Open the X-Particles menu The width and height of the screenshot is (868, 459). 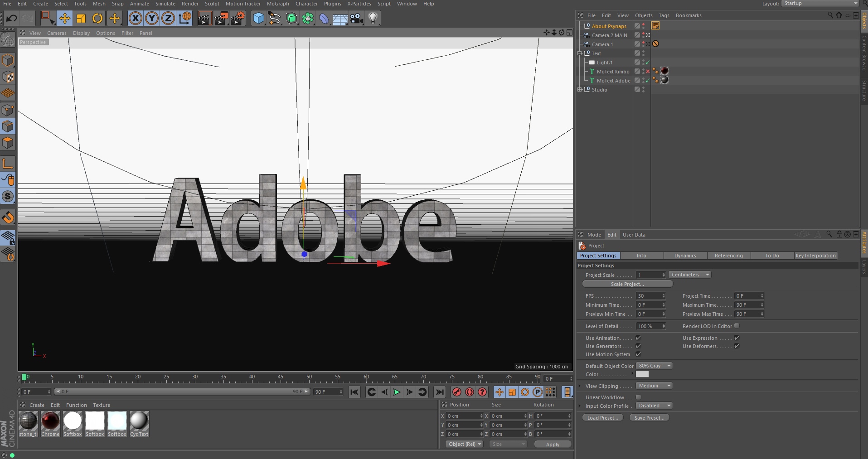(359, 4)
